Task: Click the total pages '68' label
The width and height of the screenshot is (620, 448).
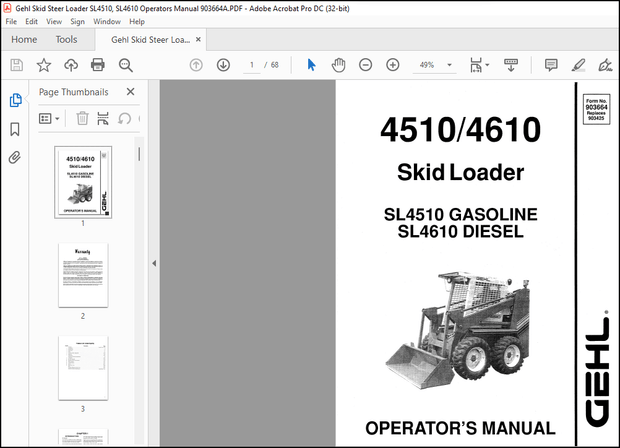Action: point(274,65)
